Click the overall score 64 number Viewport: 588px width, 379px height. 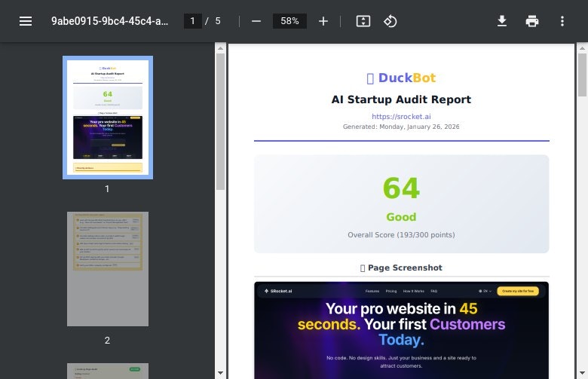click(401, 188)
